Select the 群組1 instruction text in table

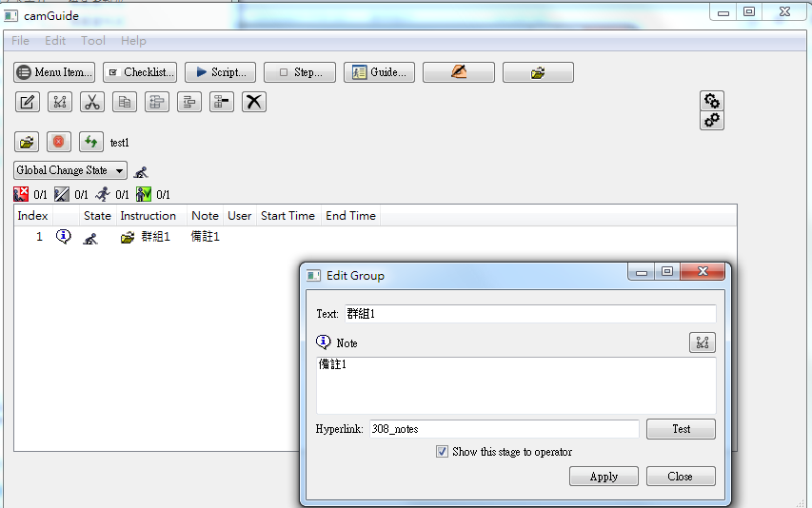coord(155,237)
